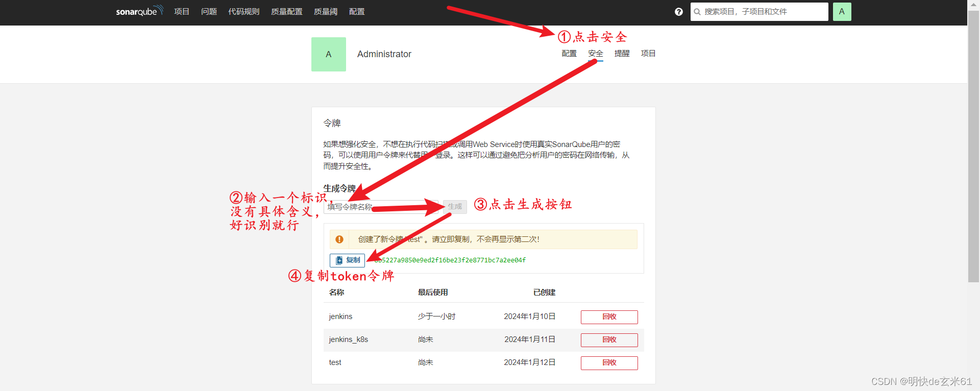The width and height of the screenshot is (980, 391).
Task: Click the Administrator name text
Action: click(384, 54)
